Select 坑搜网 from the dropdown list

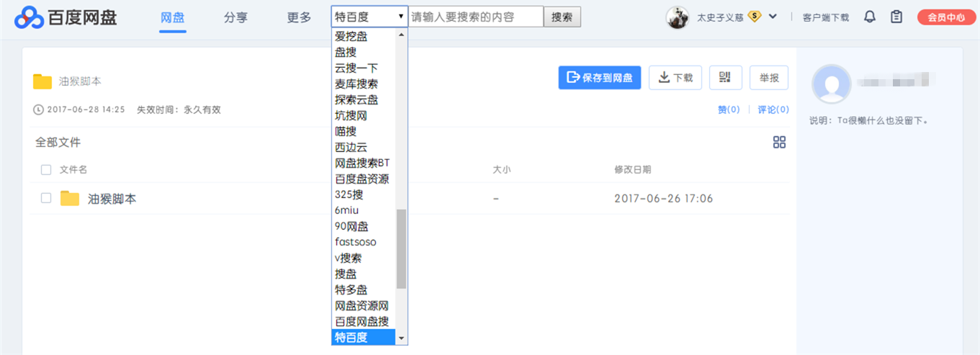coord(364,115)
